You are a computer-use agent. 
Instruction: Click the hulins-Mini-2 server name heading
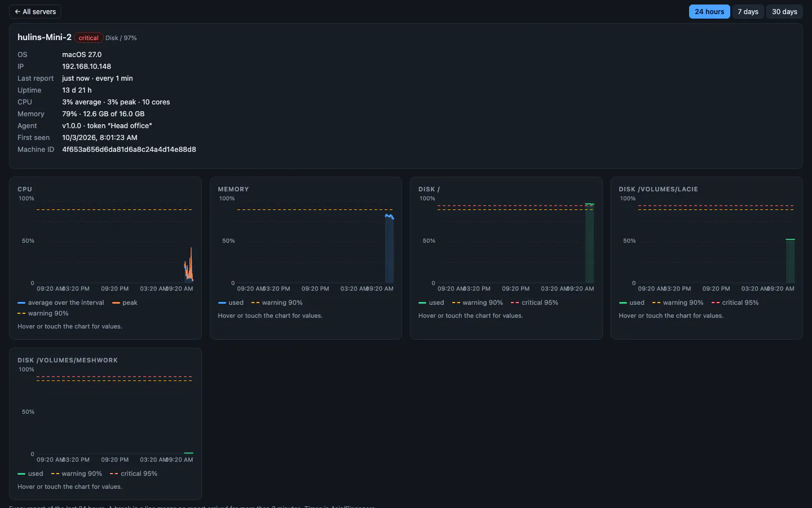45,37
